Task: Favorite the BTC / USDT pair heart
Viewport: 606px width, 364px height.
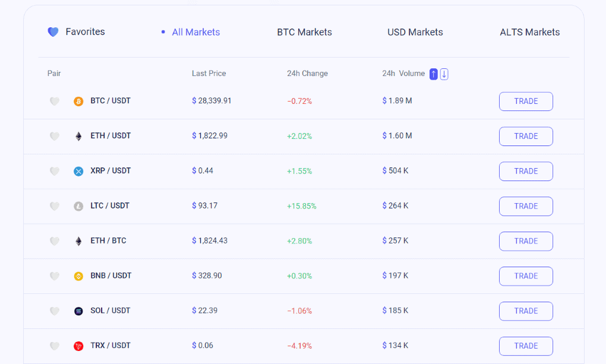Action: (x=55, y=101)
